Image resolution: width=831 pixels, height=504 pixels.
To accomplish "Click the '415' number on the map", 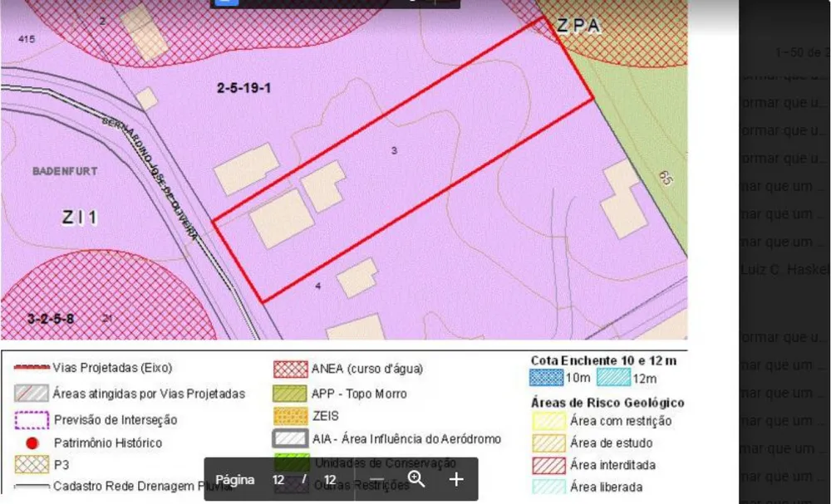I will pos(27,39).
